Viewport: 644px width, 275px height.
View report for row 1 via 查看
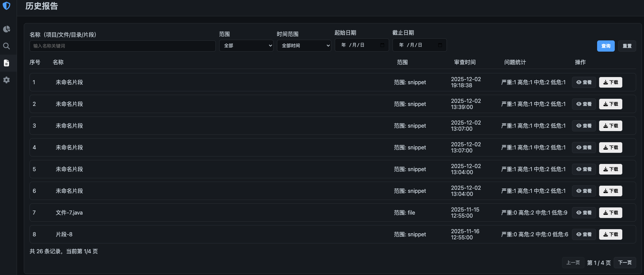pyautogui.click(x=584, y=82)
